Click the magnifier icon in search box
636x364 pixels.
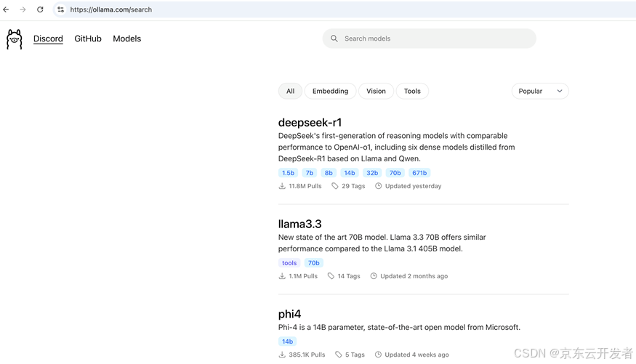pyautogui.click(x=334, y=39)
